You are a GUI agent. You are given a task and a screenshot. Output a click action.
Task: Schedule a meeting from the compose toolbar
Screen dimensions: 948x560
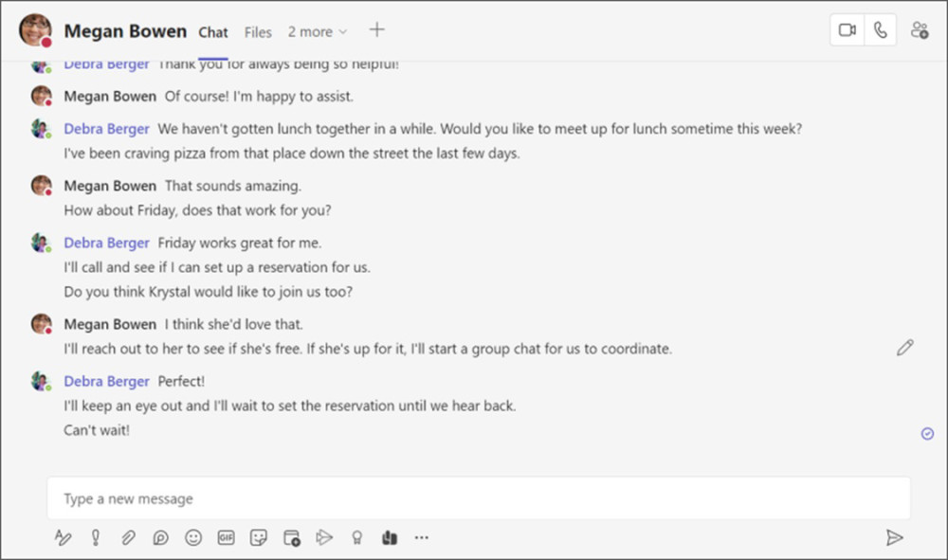tap(292, 537)
